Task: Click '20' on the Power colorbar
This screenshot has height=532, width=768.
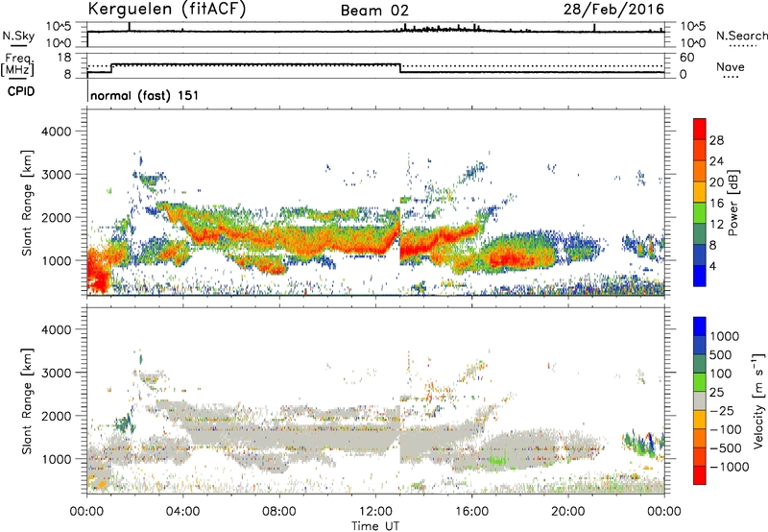Action: pyautogui.click(x=716, y=182)
